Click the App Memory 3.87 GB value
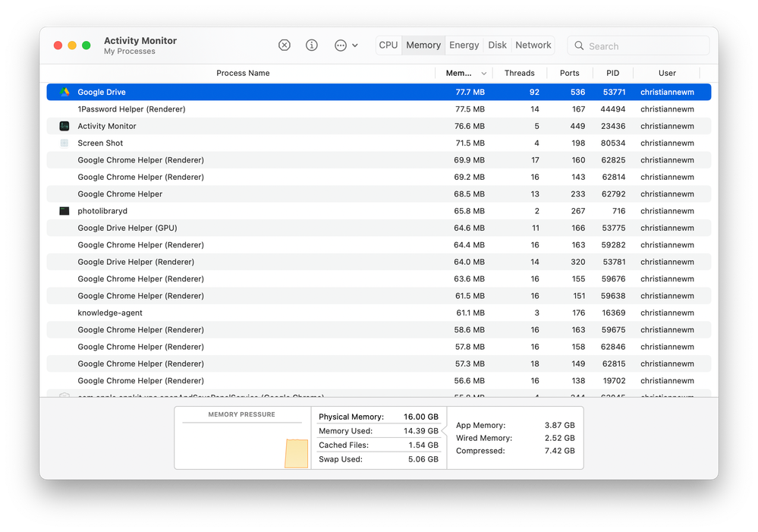This screenshot has width=758, height=532. (560, 425)
